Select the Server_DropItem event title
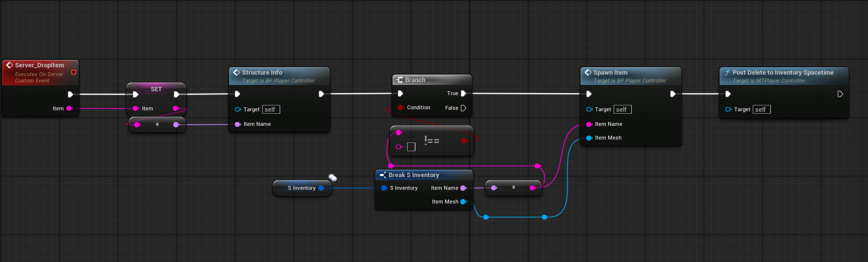The image size is (868, 262). click(40, 65)
